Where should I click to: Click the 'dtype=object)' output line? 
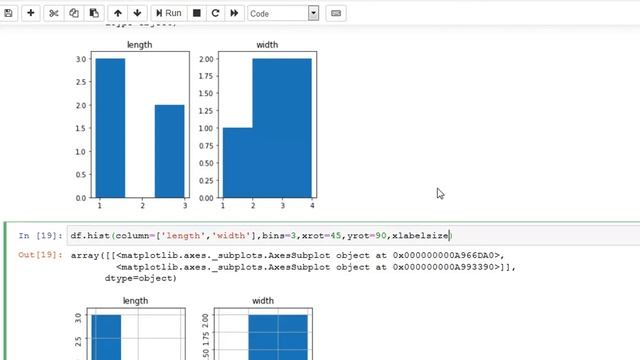click(140, 278)
